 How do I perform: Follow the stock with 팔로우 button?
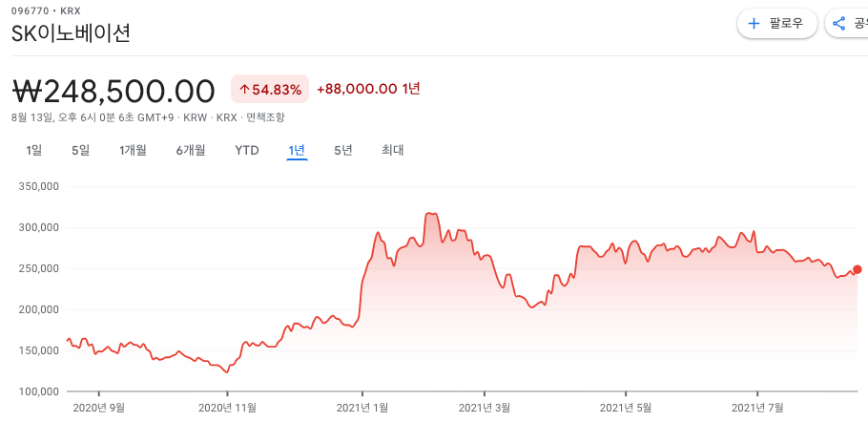(x=776, y=23)
